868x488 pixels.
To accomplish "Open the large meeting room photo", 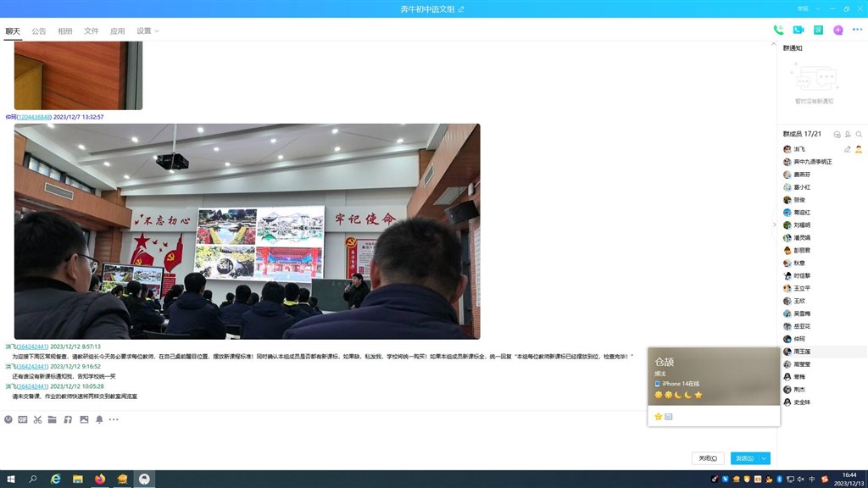I will [x=247, y=231].
